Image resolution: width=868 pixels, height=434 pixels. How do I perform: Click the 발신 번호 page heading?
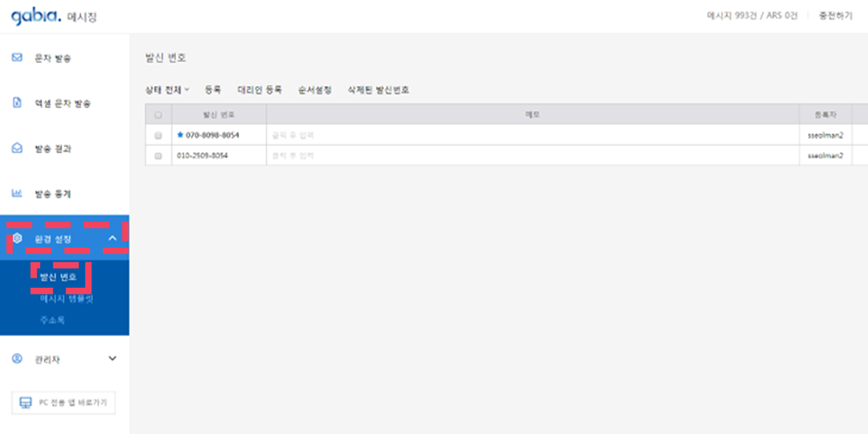(166, 58)
